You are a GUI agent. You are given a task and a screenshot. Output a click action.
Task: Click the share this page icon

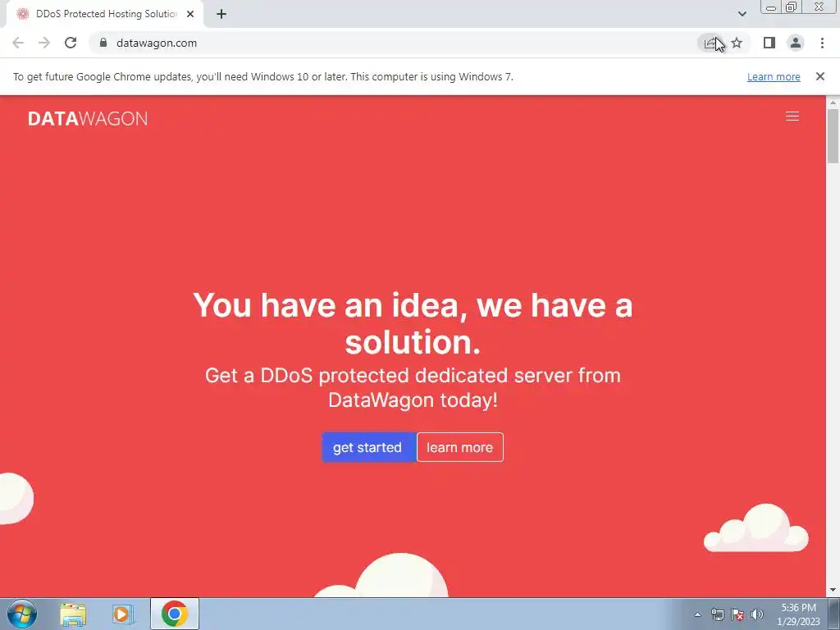(x=710, y=43)
